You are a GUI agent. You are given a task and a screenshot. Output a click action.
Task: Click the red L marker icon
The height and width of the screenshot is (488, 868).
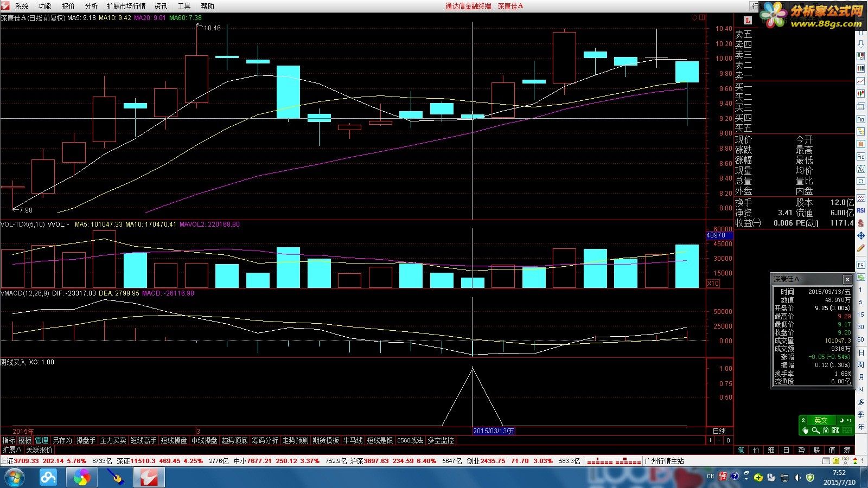(x=748, y=20)
